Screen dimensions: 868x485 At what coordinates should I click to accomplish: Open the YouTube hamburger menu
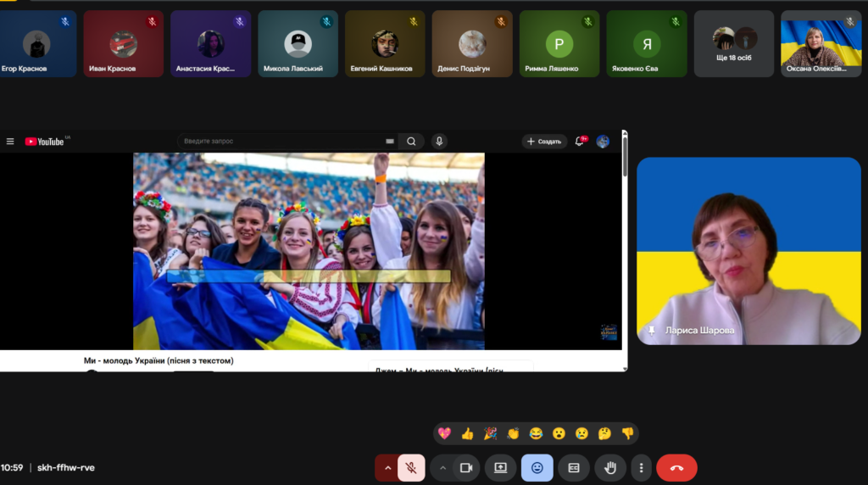[10, 142]
